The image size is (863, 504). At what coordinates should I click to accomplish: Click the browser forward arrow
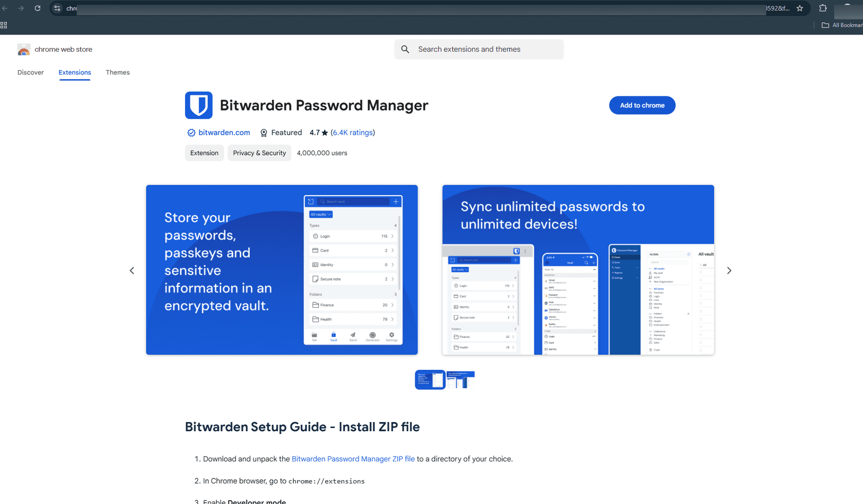[21, 8]
